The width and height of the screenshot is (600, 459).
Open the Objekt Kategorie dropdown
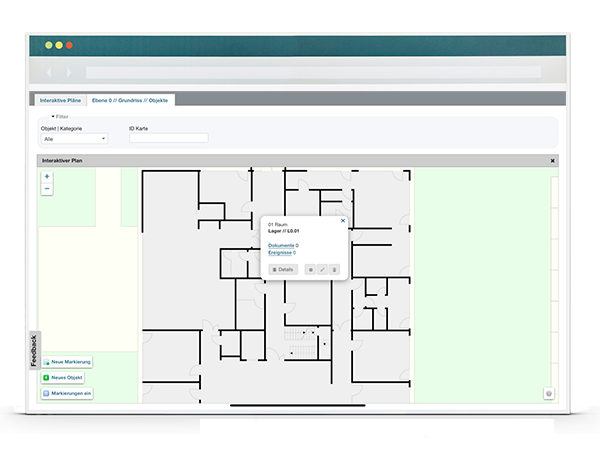[74, 139]
